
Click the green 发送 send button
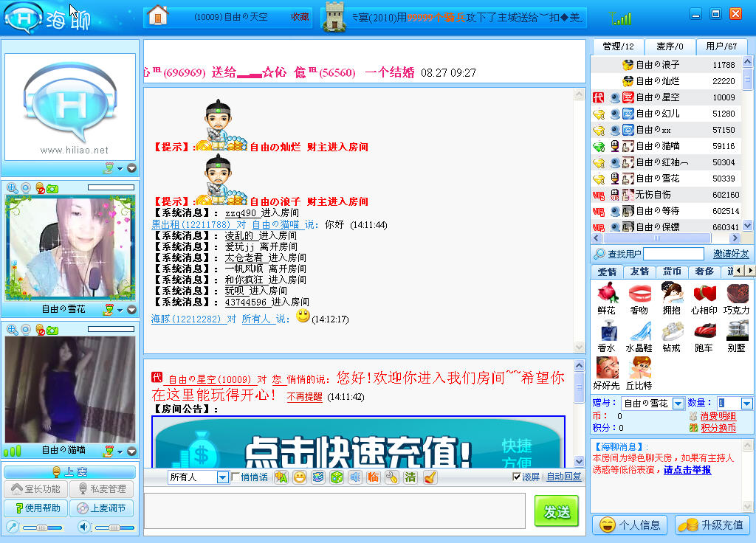[557, 511]
